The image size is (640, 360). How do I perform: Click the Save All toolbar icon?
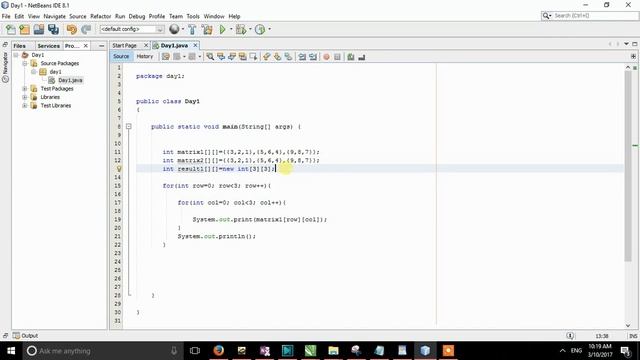pyautogui.click(x=53, y=29)
